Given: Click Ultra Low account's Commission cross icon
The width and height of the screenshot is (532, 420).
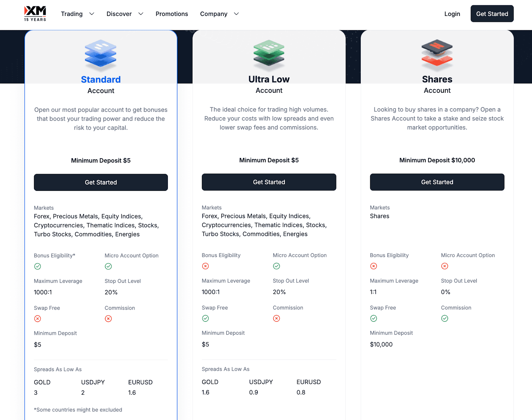Looking at the screenshot, I should coord(277,318).
